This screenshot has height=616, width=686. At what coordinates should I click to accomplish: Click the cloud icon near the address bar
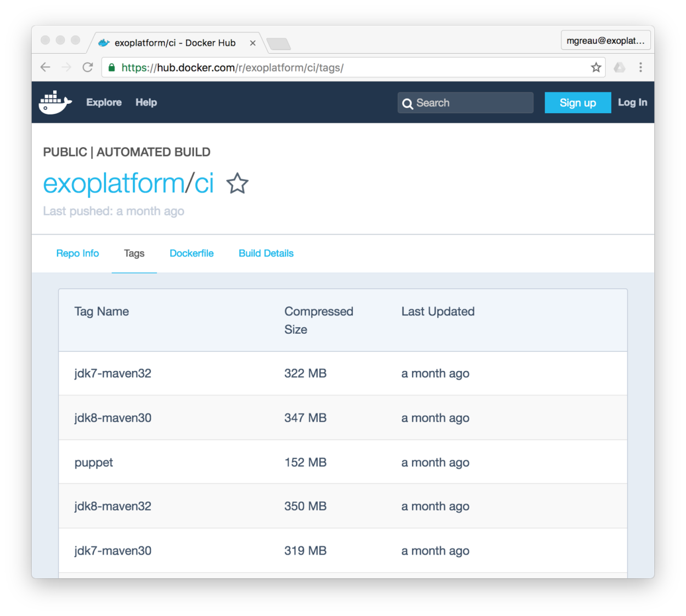click(619, 67)
